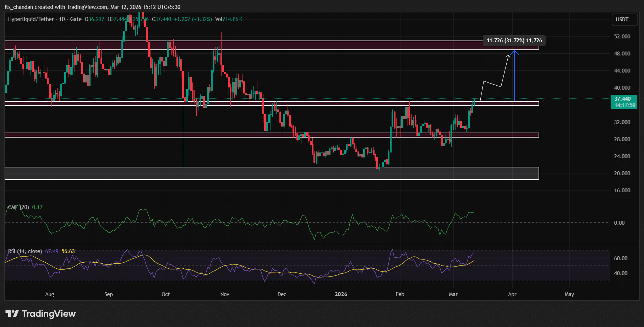The width and height of the screenshot is (644, 327).
Task: Click the blue price-range arrow tip
Action: point(514,52)
